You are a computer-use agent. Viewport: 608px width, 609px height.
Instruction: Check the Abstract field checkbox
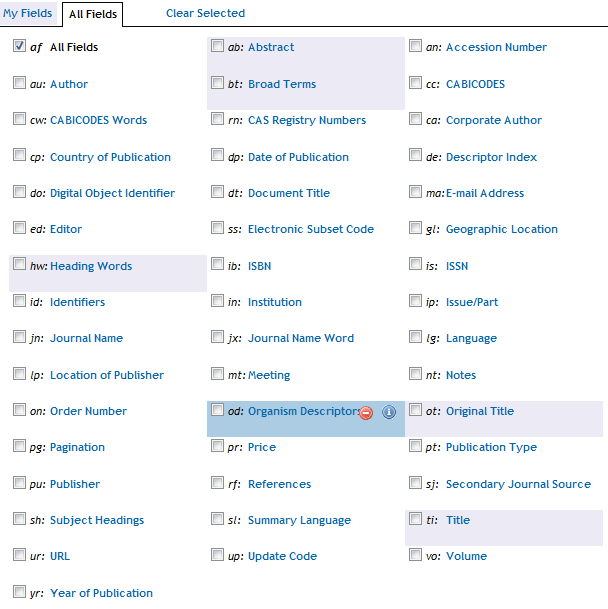click(x=218, y=46)
